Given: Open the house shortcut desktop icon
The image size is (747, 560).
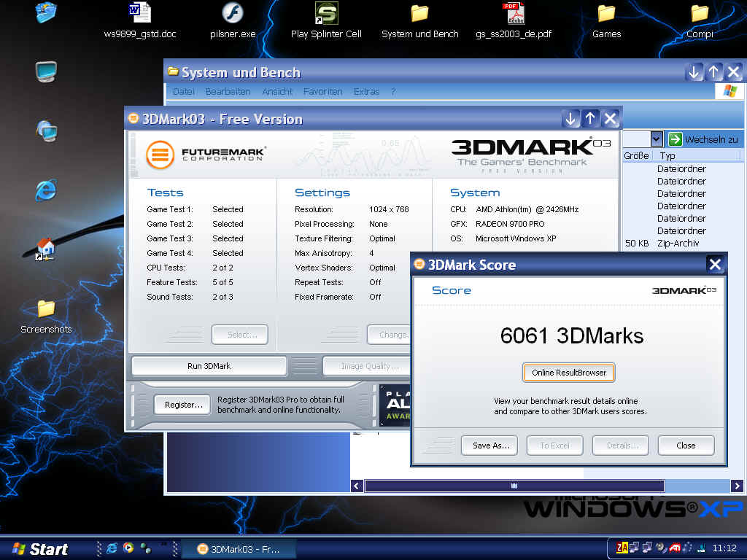Looking at the screenshot, I should [46, 249].
